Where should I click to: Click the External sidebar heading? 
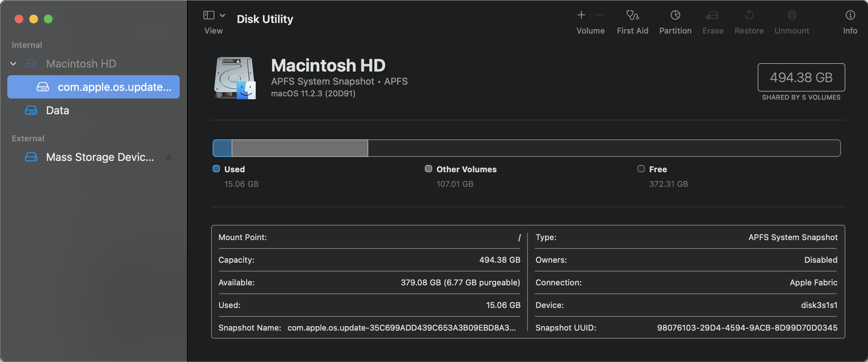(x=28, y=138)
